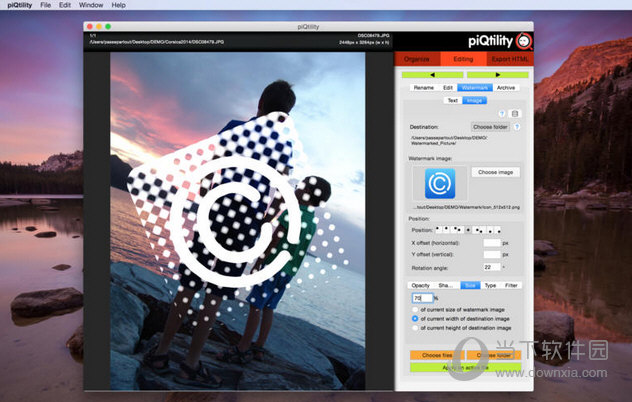The height and width of the screenshot is (402, 632).
Task: Select the Watermark sub-tab
Action: tap(475, 87)
